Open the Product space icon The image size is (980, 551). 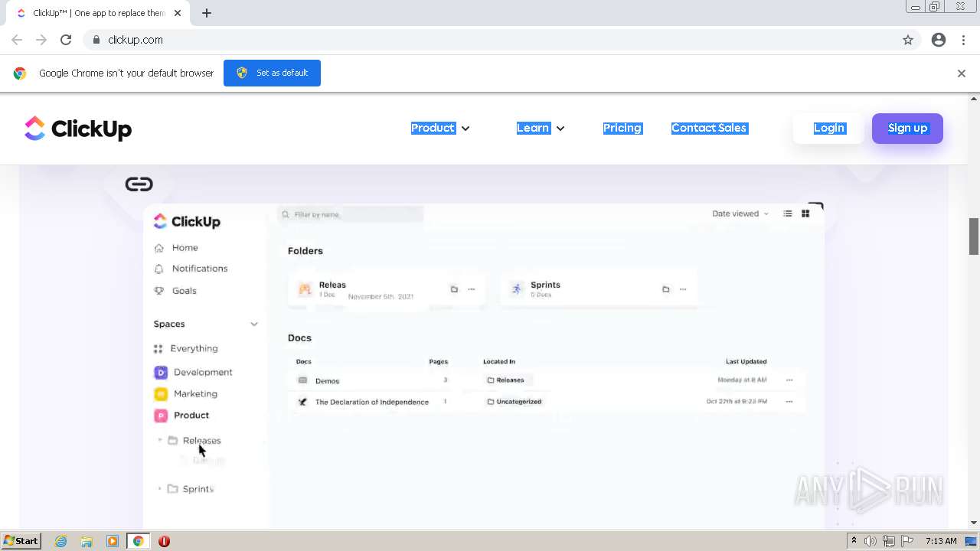(x=161, y=415)
